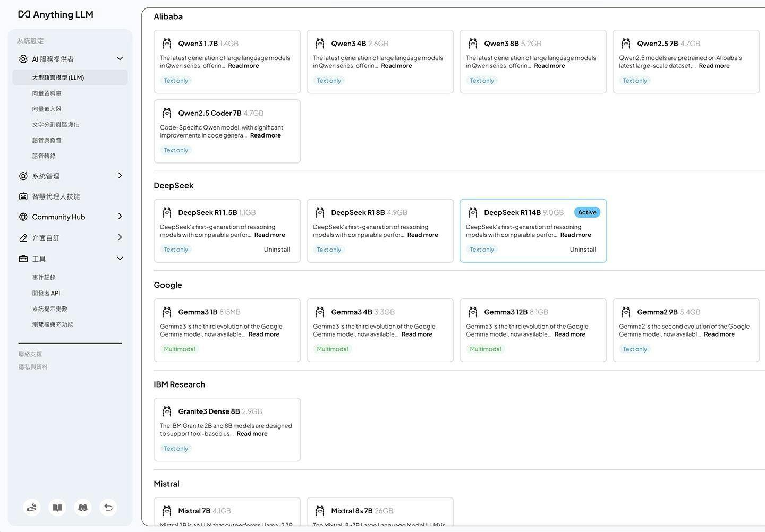The image size is (765, 532).
Task: Click the llama icon on Mixtral 8x7B card
Action: click(x=320, y=511)
